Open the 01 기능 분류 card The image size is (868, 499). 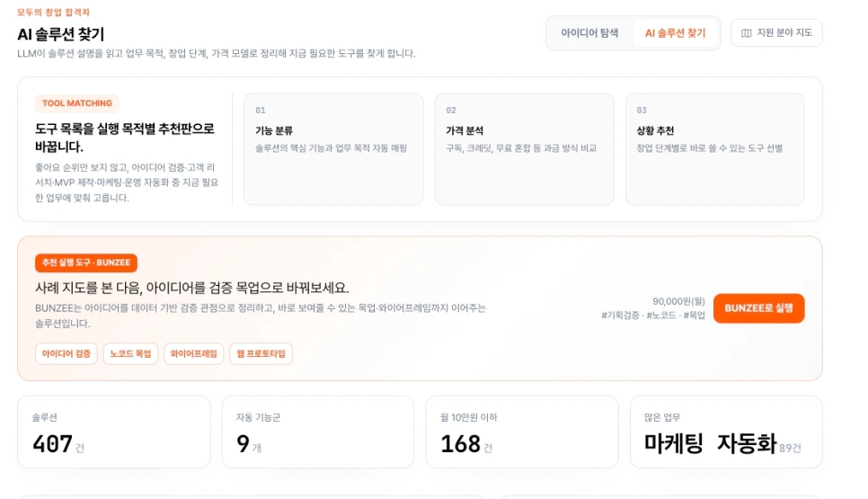tap(333, 149)
